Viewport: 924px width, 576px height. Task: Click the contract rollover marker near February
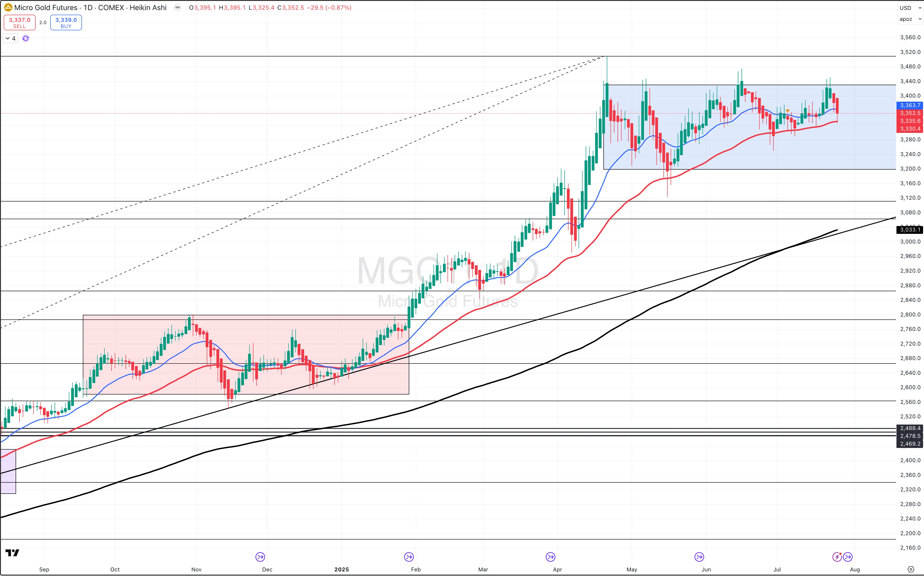point(409,557)
